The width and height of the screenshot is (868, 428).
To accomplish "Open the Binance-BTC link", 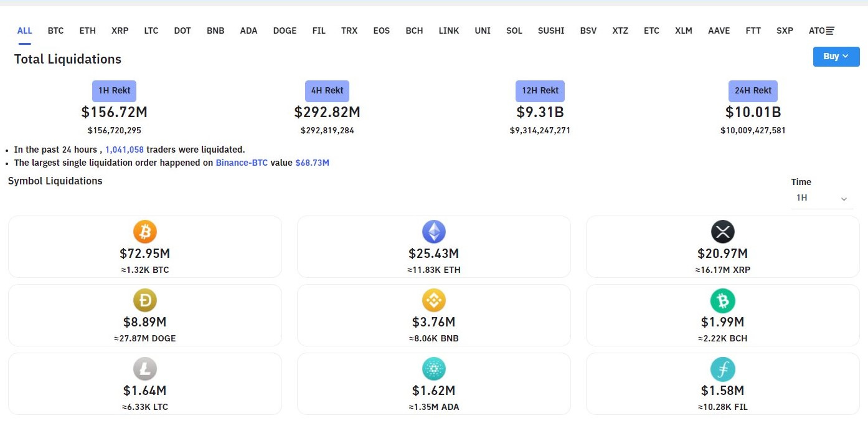I will tap(242, 163).
